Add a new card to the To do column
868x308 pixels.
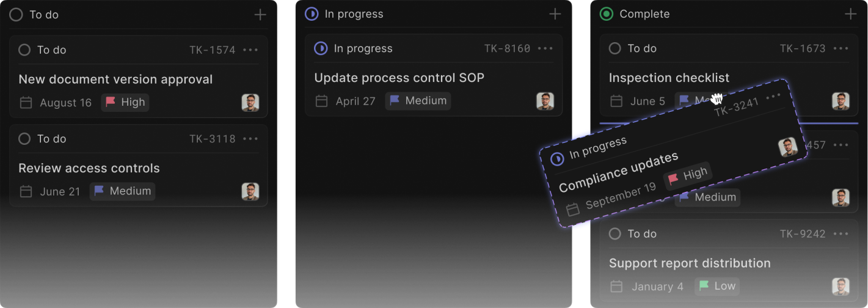(260, 15)
